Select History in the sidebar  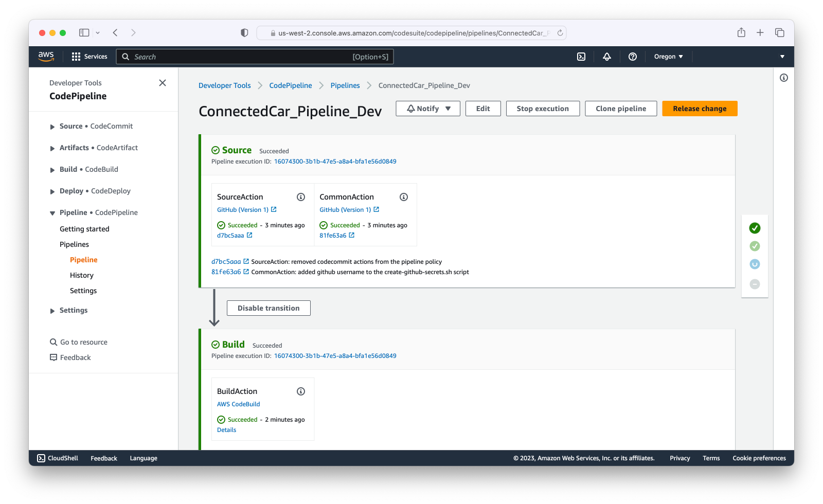[82, 275]
